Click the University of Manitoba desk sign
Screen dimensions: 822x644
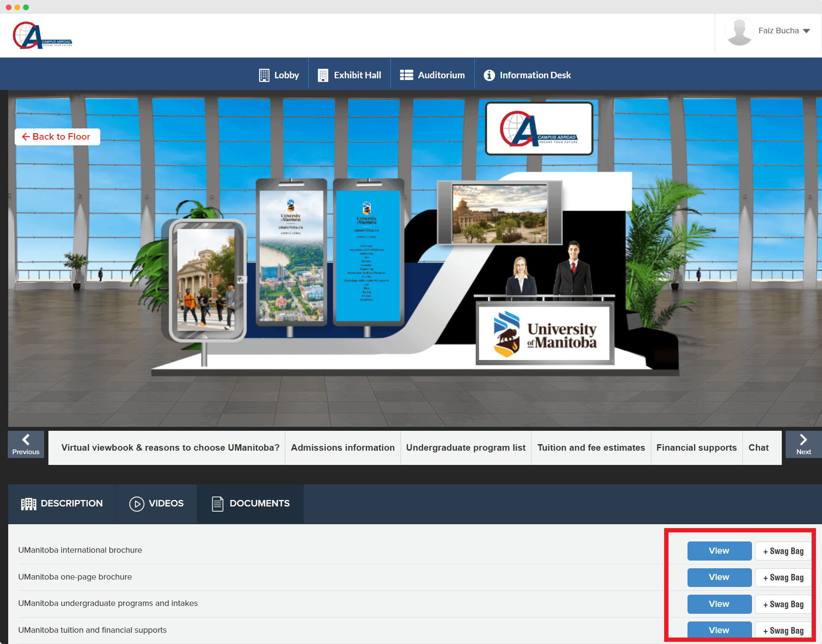click(545, 333)
